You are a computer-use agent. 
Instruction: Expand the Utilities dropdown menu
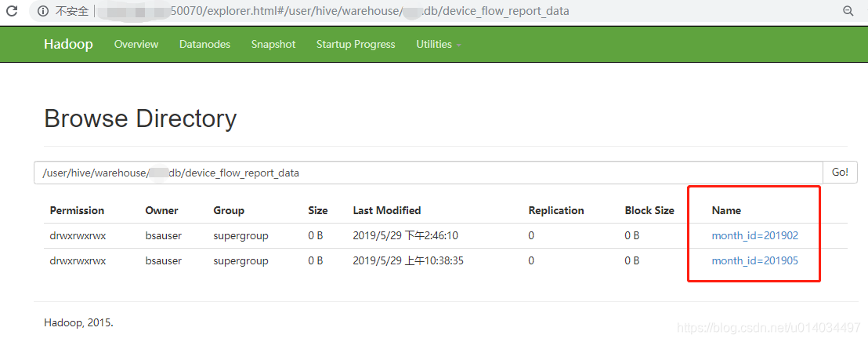click(439, 45)
